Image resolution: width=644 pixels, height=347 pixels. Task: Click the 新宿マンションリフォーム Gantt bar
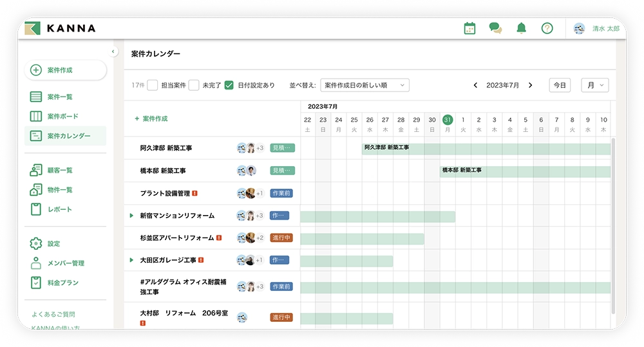coord(378,217)
